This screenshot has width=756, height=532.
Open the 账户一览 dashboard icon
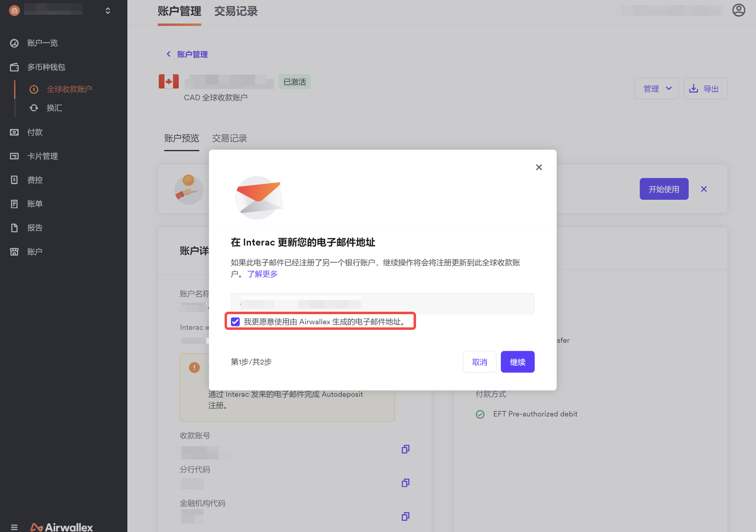point(14,43)
